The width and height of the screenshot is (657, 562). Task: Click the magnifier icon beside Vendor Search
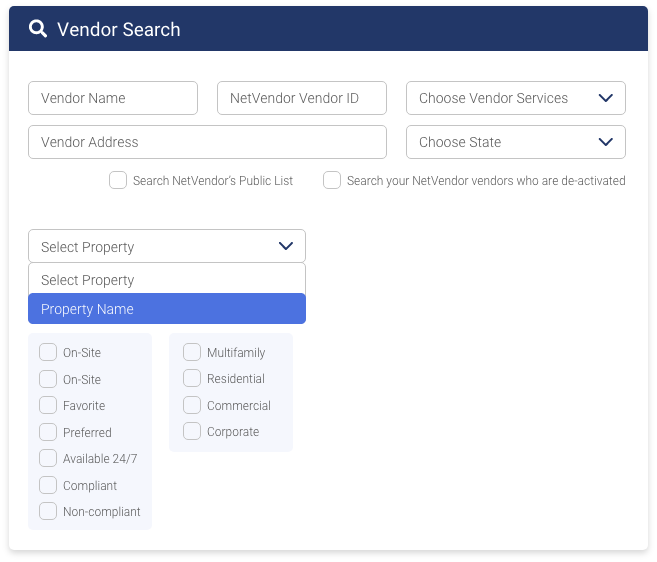pyautogui.click(x=38, y=29)
